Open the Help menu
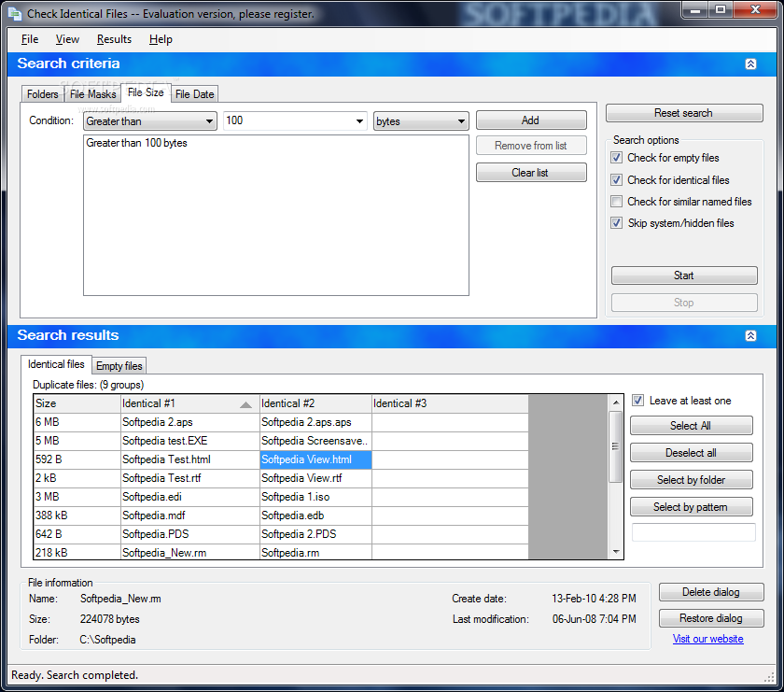Viewport: 784px width, 692px height. 161,39
